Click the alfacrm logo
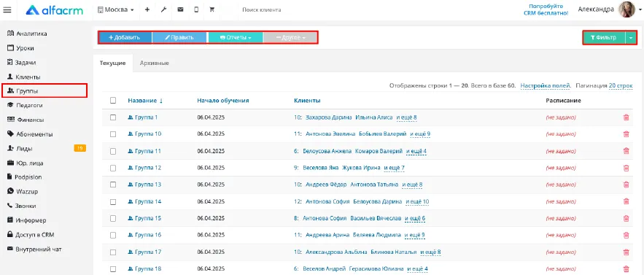The width and height of the screenshot is (644, 275). pyautogui.click(x=54, y=10)
